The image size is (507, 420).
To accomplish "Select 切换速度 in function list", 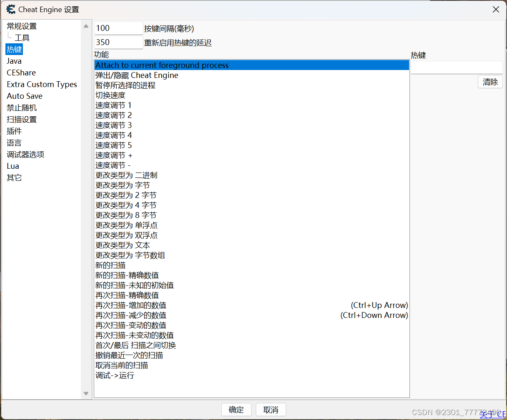I will tap(252, 95).
